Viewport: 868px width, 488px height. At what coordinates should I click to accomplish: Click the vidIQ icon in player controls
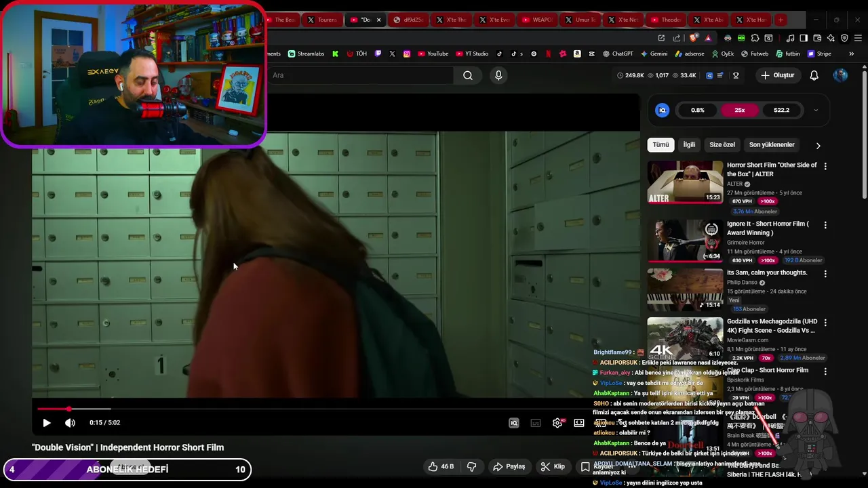(x=514, y=423)
